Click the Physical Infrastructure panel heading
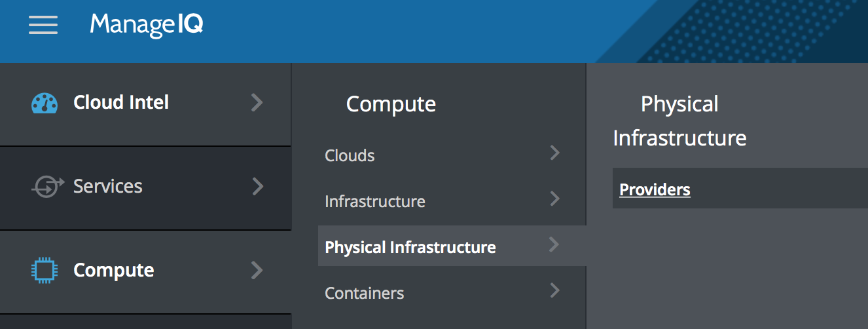868x329 pixels. click(679, 121)
